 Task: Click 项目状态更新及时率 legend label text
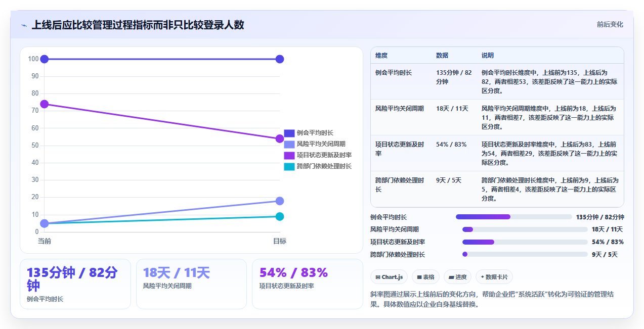[324, 155]
